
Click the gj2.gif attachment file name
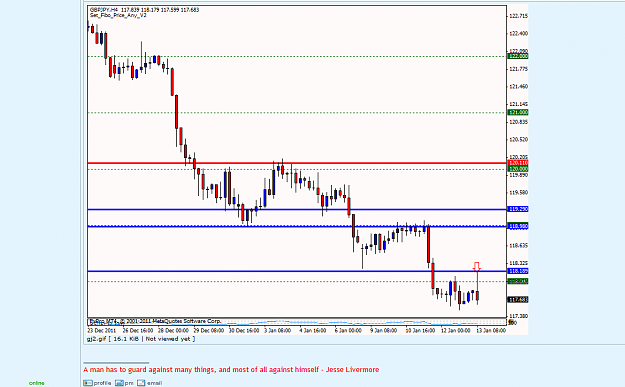(x=96, y=339)
